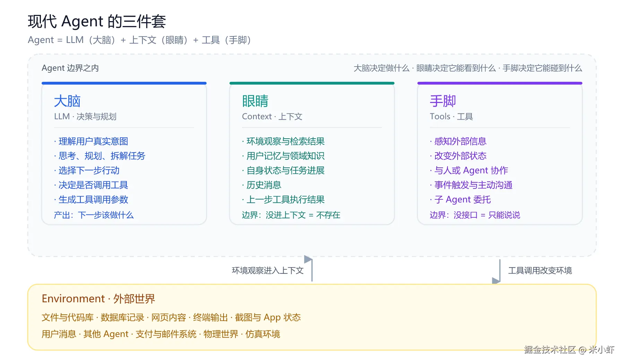Click the label "Agent 边界之内"
The height and width of the screenshot is (364, 624).
pos(70,68)
